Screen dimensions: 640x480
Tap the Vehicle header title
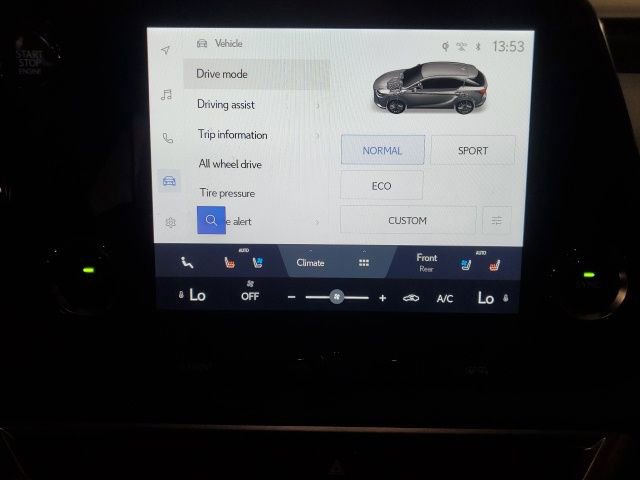pos(229,43)
